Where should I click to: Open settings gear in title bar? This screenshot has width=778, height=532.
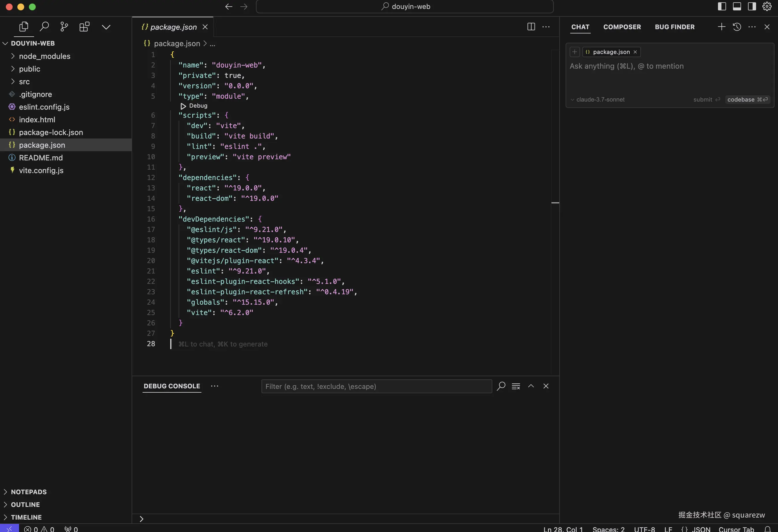coord(767,6)
